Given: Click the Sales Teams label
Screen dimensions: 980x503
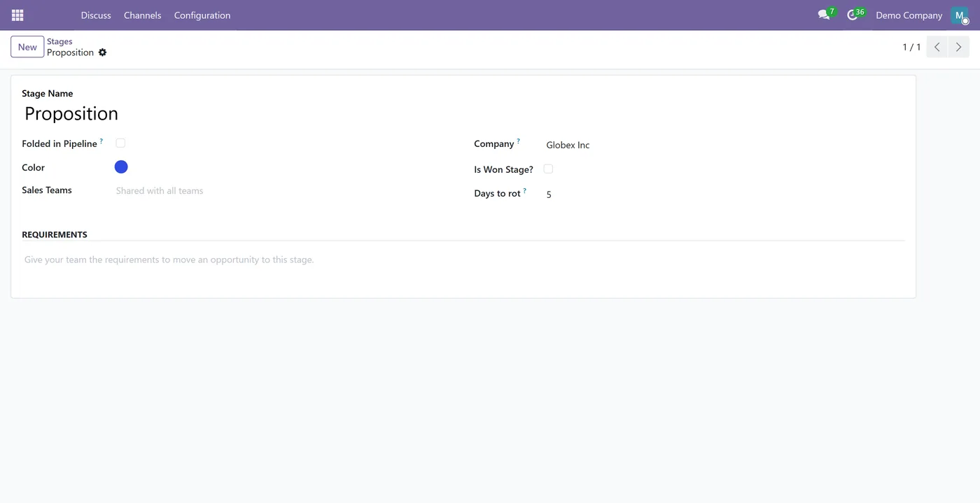Looking at the screenshot, I should [47, 190].
